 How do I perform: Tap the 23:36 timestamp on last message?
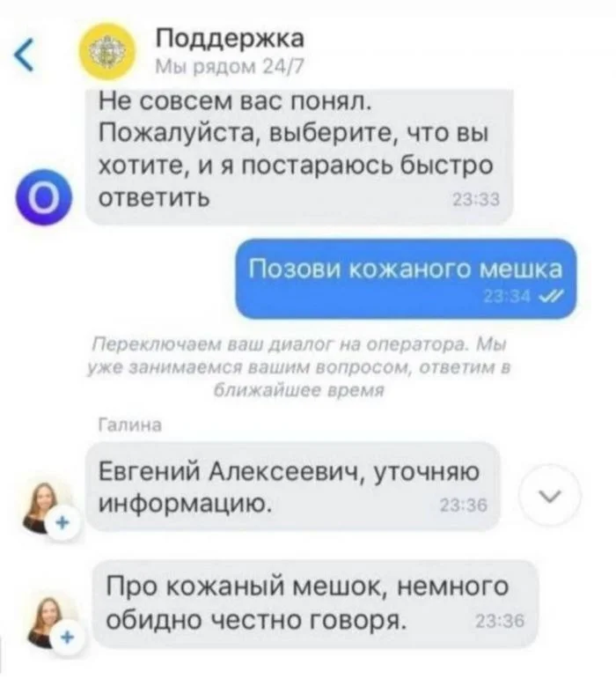pos(500,622)
